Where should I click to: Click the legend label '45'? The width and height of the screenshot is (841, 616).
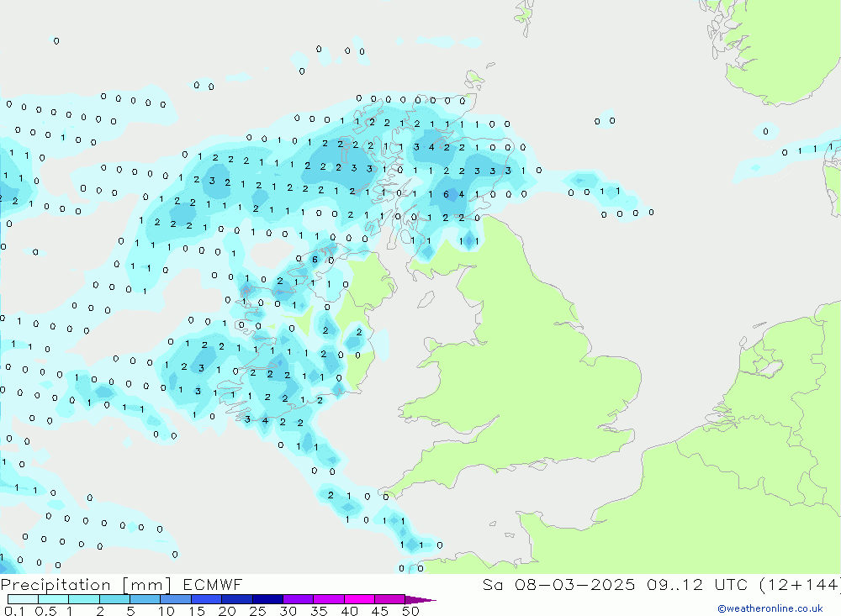tap(380, 611)
